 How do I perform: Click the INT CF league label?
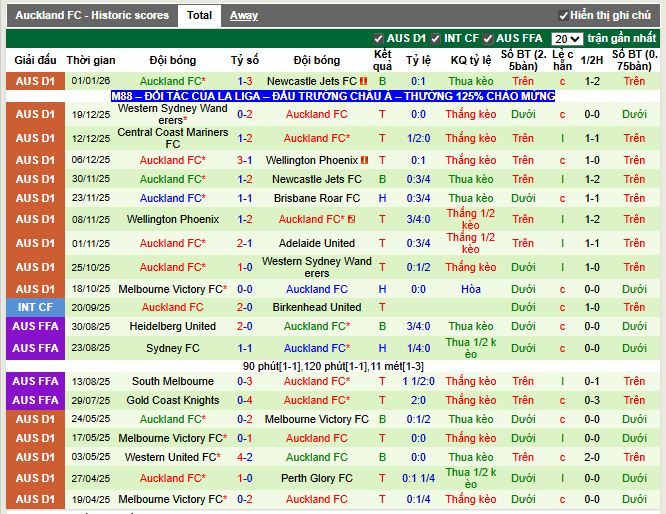[x=35, y=307]
